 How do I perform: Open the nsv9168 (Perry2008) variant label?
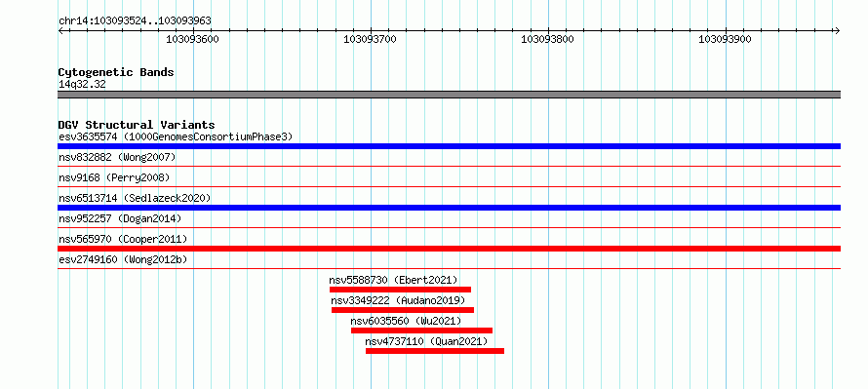[x=114, y=177]
